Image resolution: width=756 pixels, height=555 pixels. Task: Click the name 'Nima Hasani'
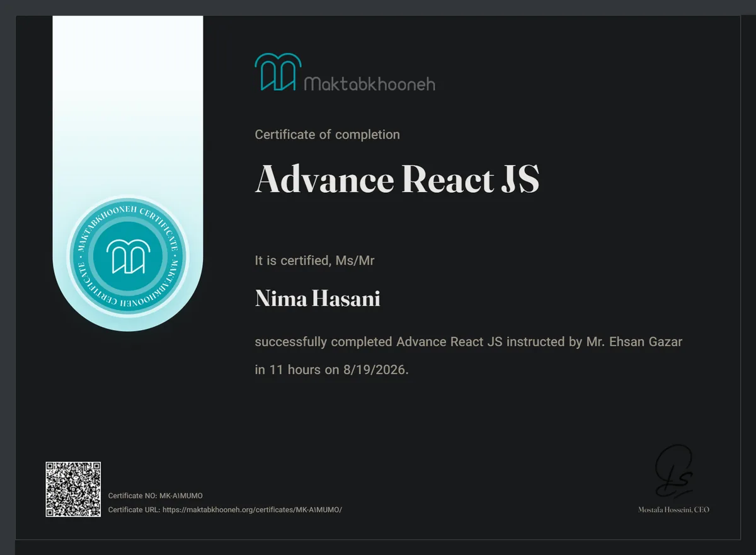[x=318, y=299]
